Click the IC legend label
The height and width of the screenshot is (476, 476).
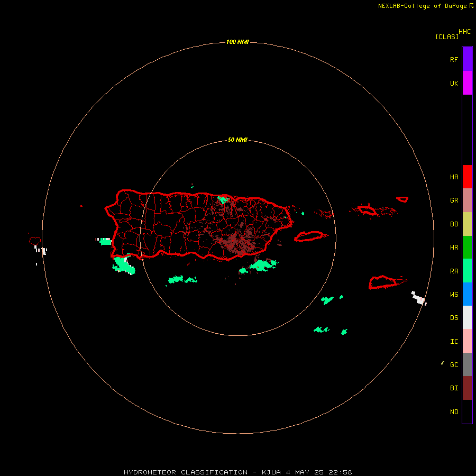454,342
